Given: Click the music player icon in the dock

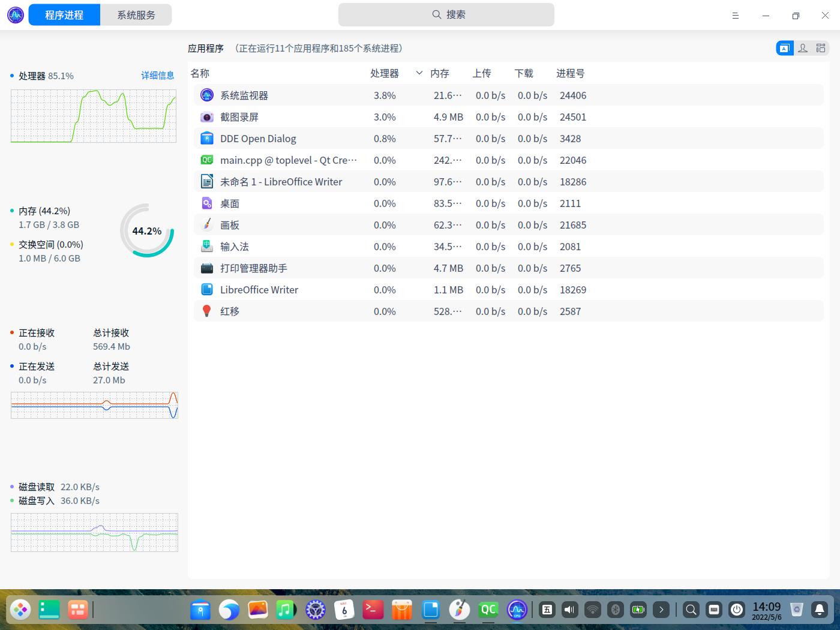Looking at the screenshot, I should point(287,610).
